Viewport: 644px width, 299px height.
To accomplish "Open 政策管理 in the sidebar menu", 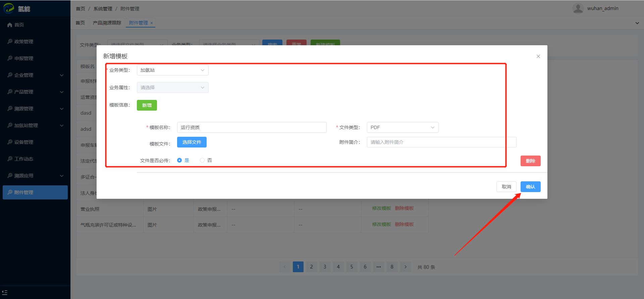I will pyautogui.click(x=35, y=42).
